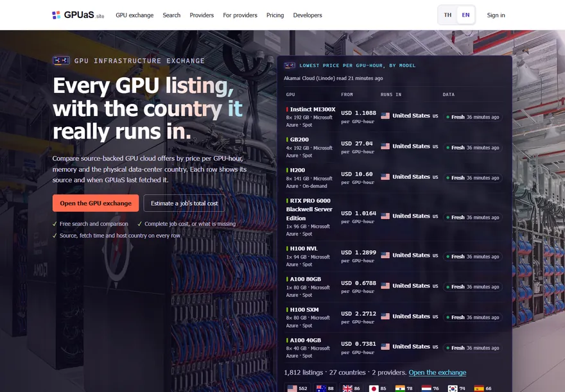Click the icon beside LOWEST PRICE PER GPU-HOUR
This screenshot has width=565, height=392.
[290, 65]
